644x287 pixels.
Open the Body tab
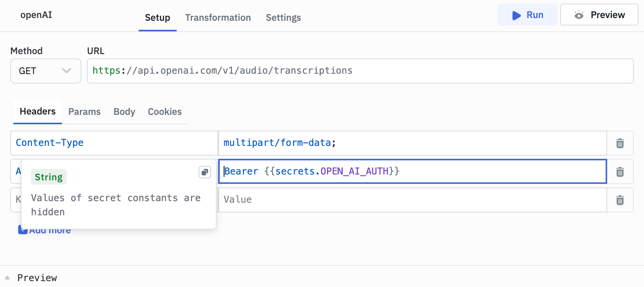124,112
